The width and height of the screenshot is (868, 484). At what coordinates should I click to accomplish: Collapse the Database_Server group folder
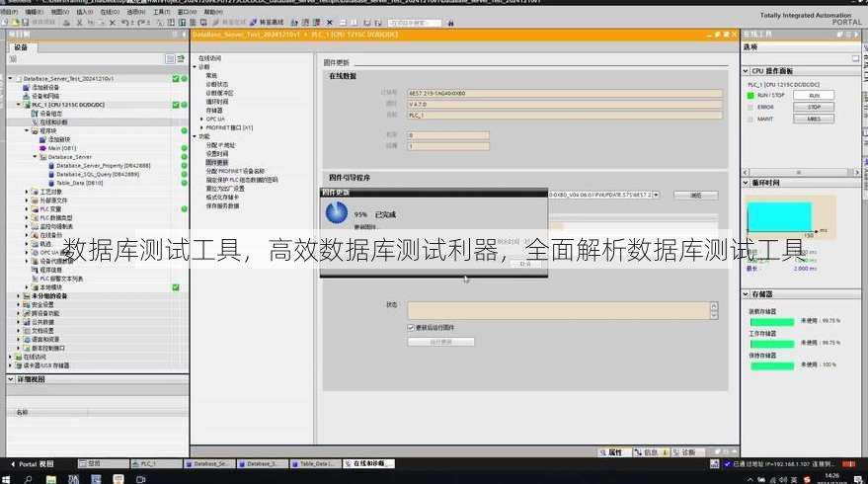(x=35, y=157)
